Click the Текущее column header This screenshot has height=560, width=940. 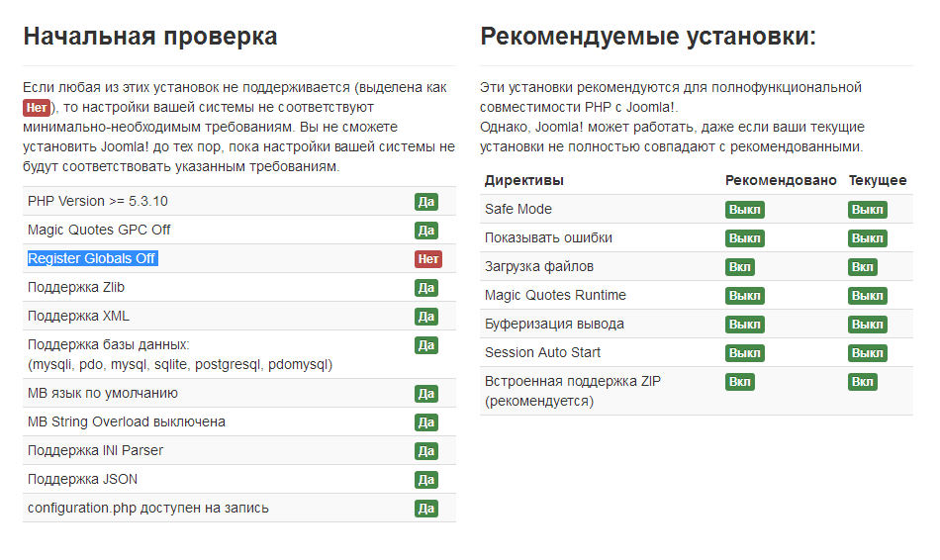[x=878, y=180]
